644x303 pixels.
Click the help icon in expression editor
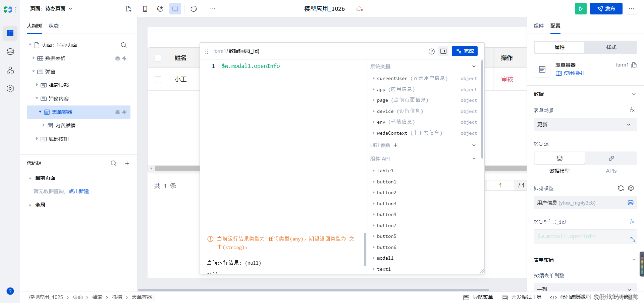tap(432, 51)
